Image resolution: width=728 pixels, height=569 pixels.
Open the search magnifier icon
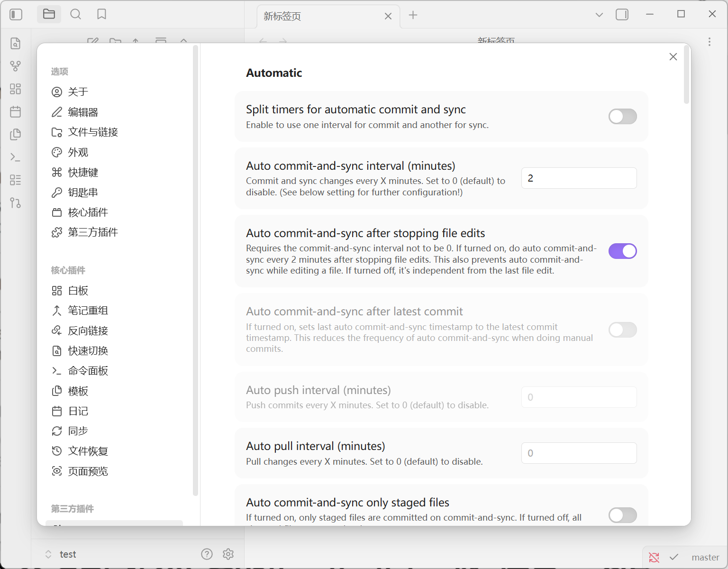click(75, 14)
